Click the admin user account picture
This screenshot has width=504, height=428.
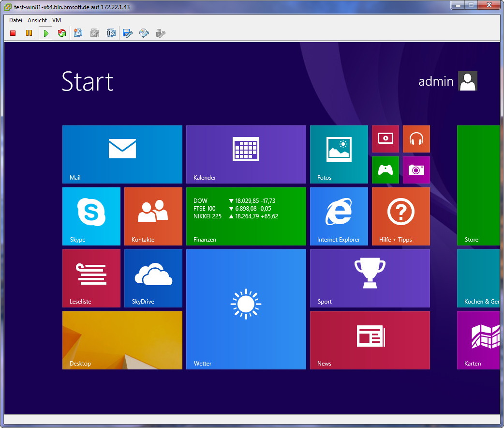click(468, 81)
